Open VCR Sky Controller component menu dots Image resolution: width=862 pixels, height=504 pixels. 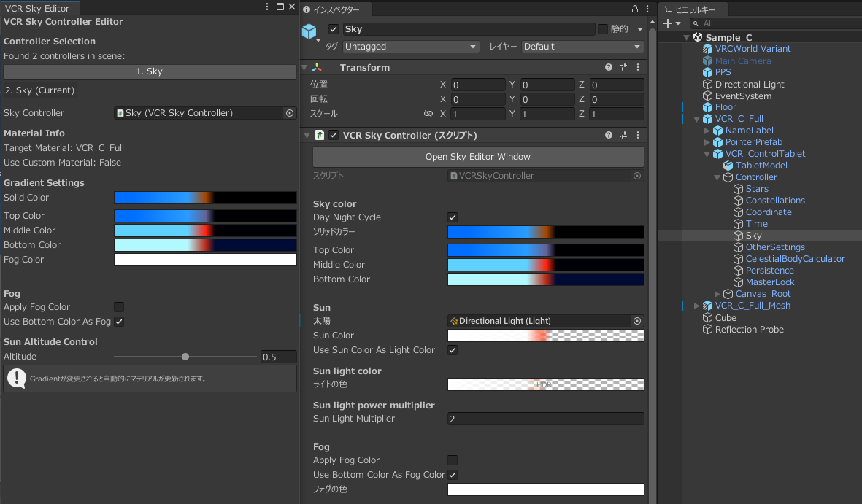click(638, 135)
